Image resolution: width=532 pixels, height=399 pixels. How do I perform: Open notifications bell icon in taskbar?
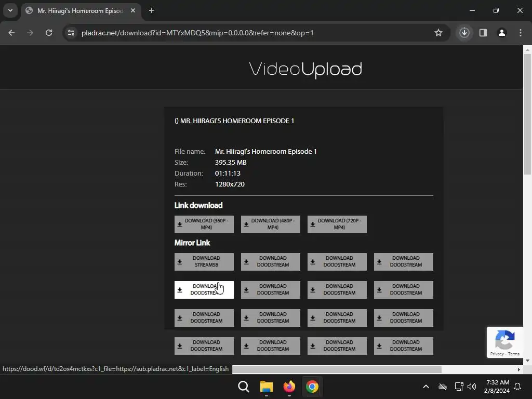click(518, 387)
